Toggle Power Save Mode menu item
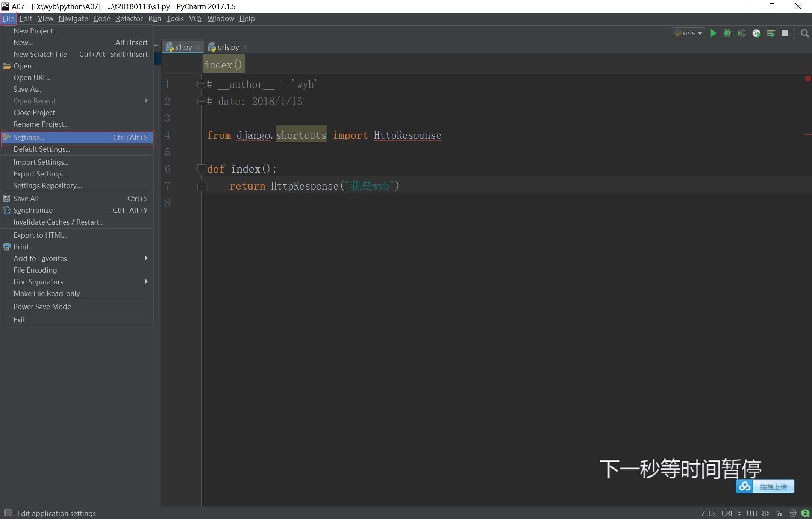 click(77, 307)
